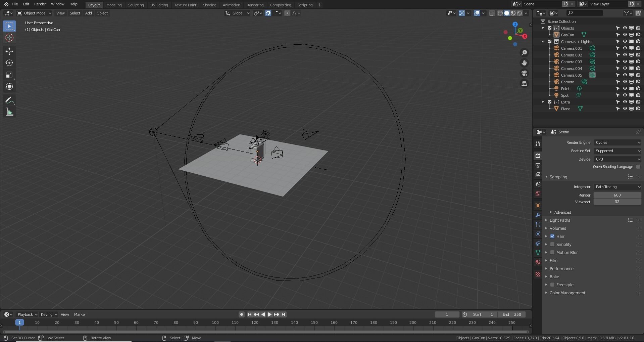Toggle X-ray display in viewport header
Viewport: 644px width, 342px height.
492,13
